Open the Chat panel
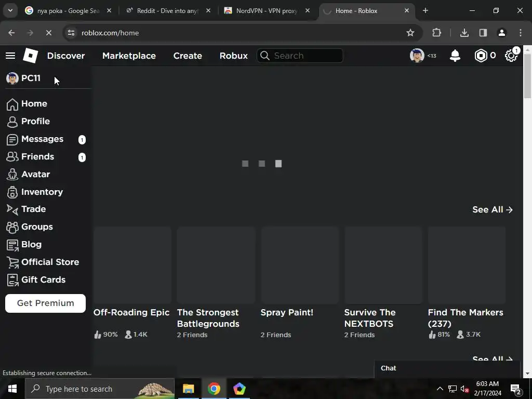 click(447, 368)
